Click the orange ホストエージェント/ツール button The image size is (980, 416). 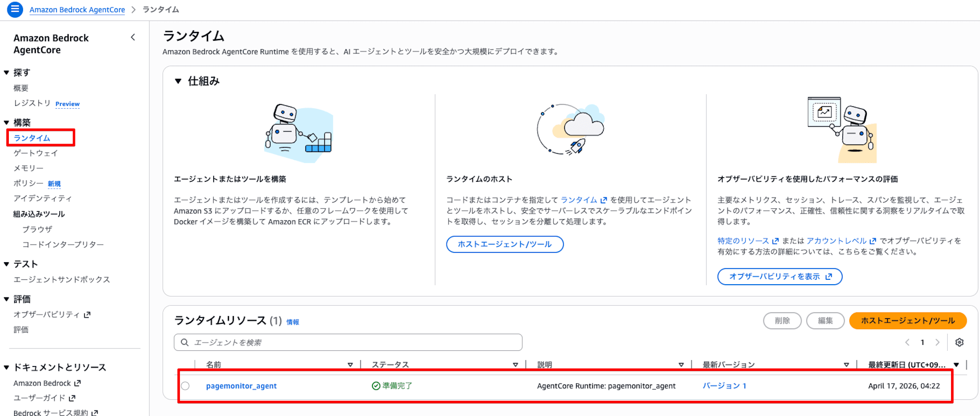[908, 321]
